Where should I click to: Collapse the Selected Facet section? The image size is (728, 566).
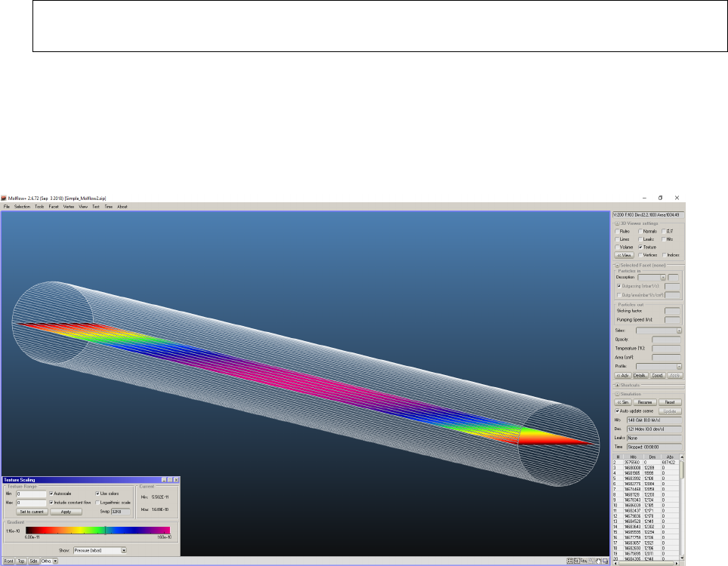pos(618,266)
